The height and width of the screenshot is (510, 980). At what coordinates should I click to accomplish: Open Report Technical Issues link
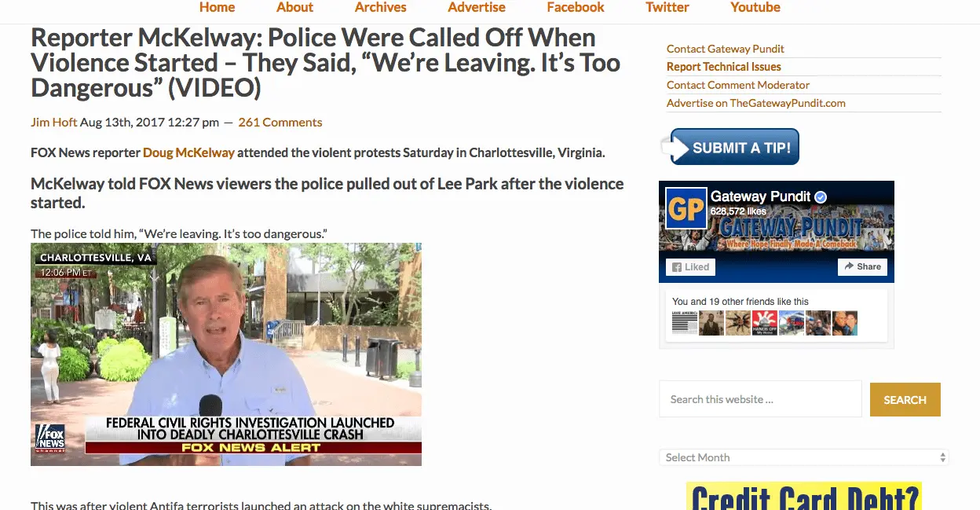[x=724, y=67]
